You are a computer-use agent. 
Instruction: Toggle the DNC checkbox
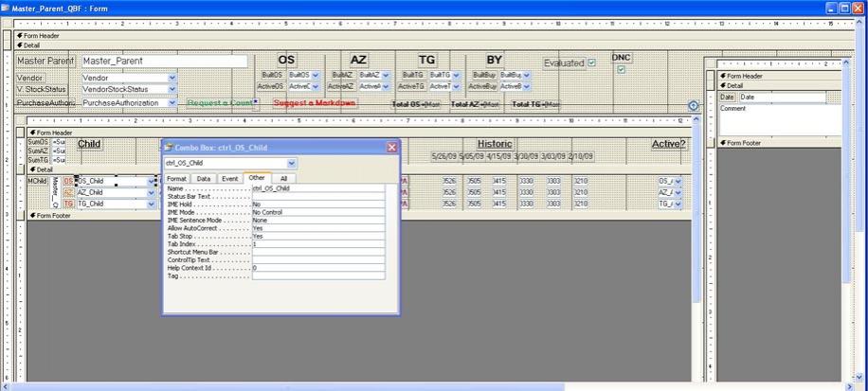pos(621,69)
